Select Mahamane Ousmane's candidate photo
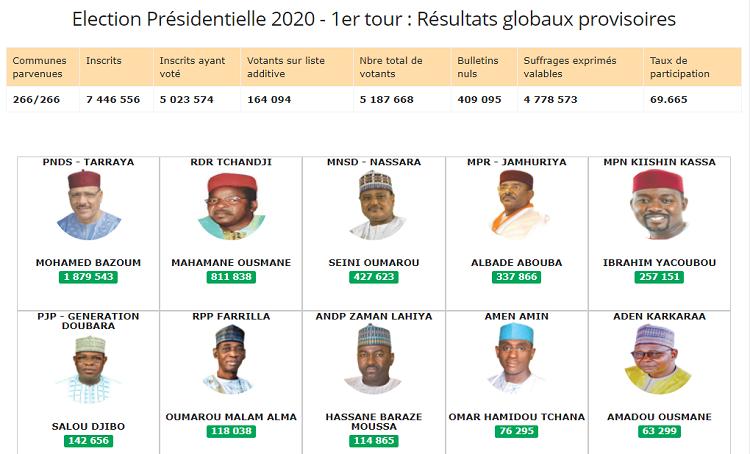The image size is (750, 454). pyautogui.click(x=232, y=206)
